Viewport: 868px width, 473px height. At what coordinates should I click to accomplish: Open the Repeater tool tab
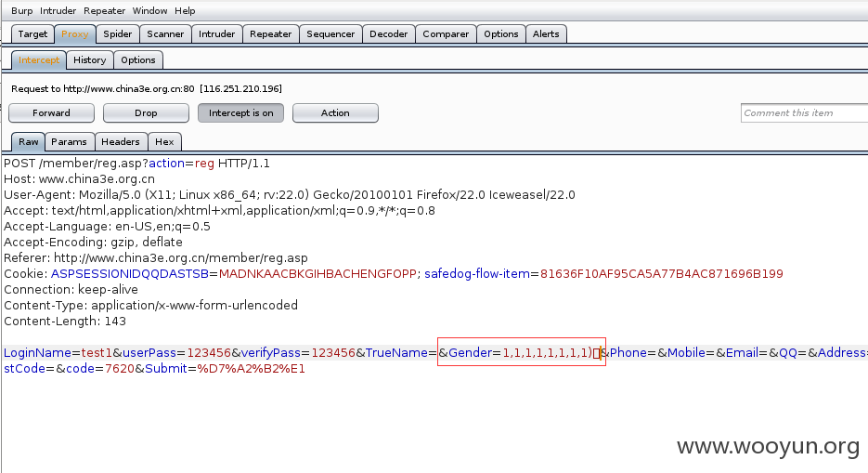pyautogui.click(x=271, y=33)
